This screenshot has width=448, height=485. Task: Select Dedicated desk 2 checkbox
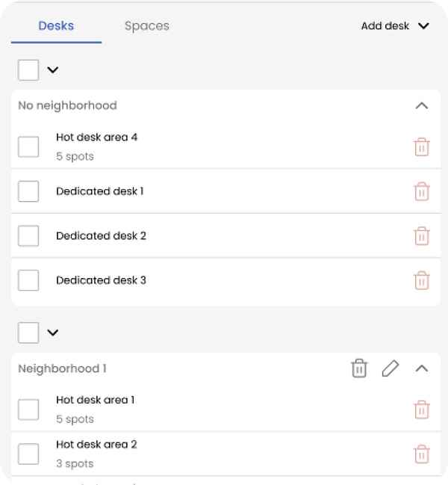[28, 236]
